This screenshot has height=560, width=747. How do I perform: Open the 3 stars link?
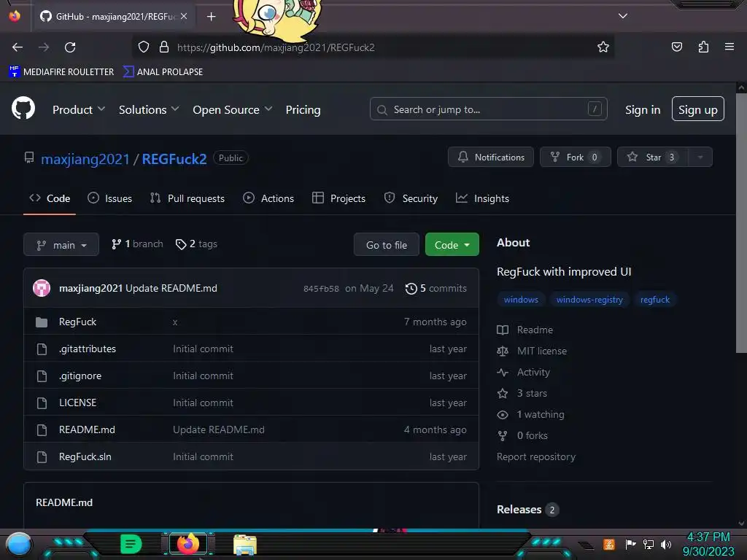coord(522,393)
